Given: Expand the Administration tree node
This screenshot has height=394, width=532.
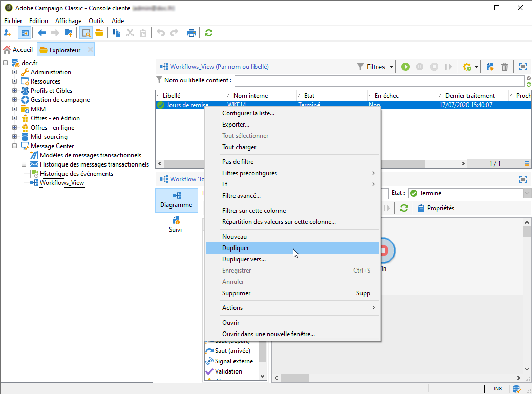Looking at the screenshot, I should click(x=15, y=72).
